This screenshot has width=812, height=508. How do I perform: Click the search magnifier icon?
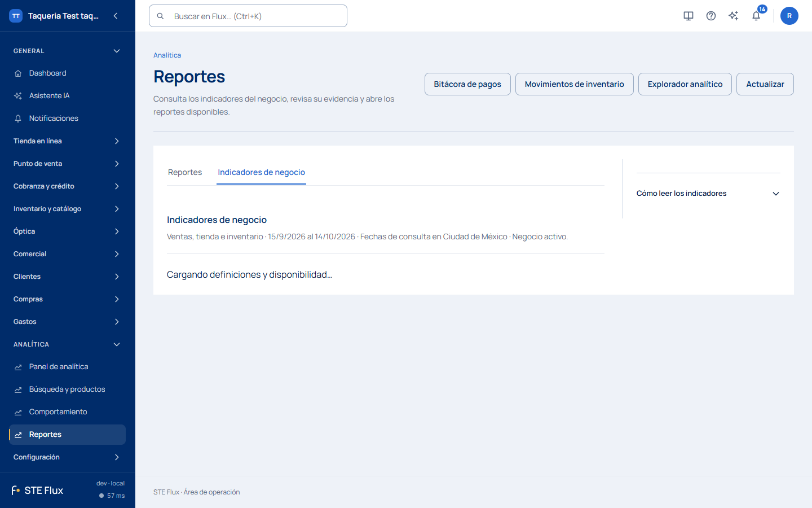pyautogui.click(x=161, y=16)
